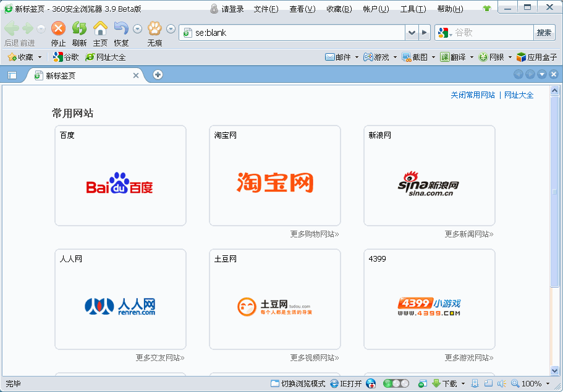Expand the 截图 screenshot dropdown arrow
563x392 pixels.
[433, 57]
